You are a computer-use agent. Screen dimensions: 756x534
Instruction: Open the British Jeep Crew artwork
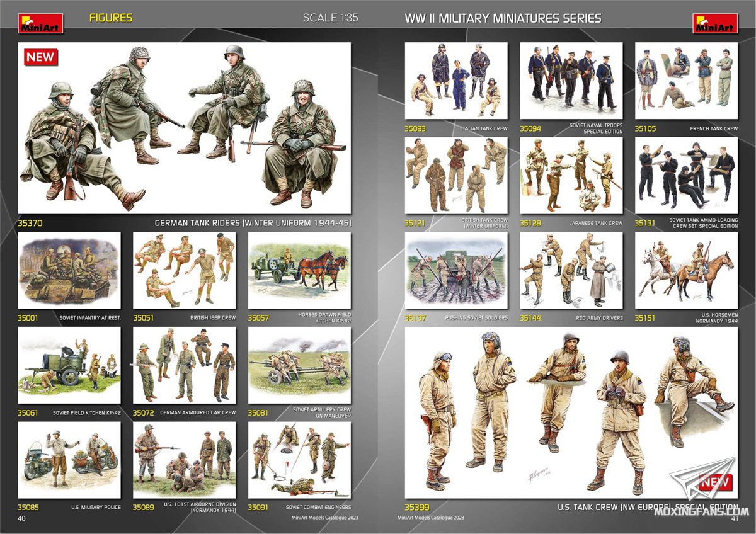(185, 271)
